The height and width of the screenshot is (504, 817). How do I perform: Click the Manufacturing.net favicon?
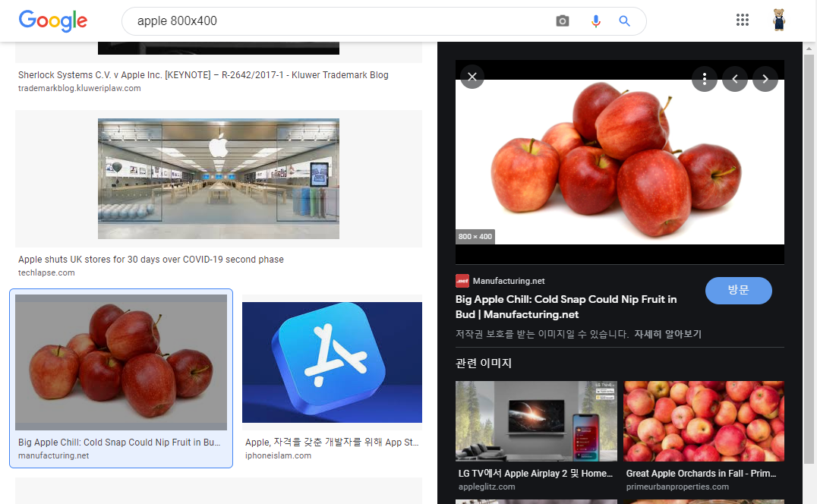click(x=462, y=281)
